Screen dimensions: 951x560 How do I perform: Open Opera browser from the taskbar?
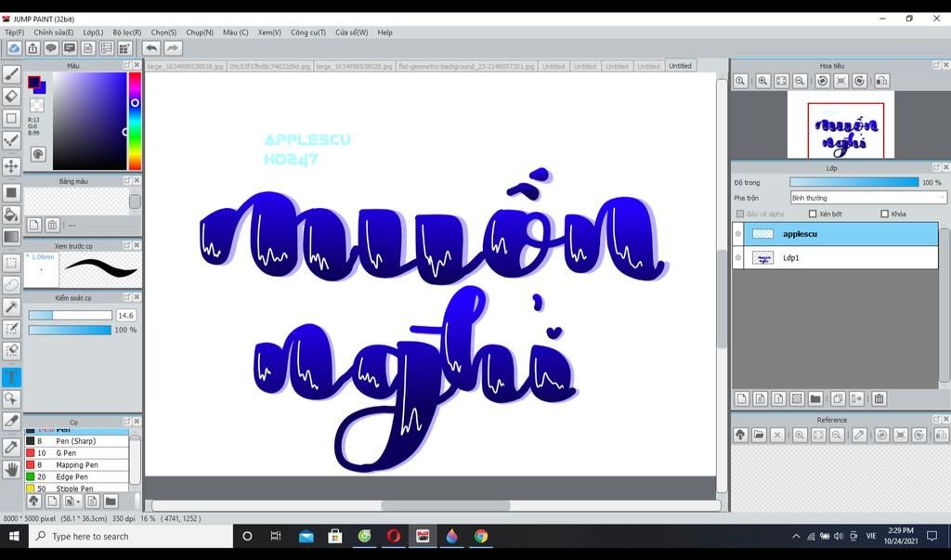[394, 537]
